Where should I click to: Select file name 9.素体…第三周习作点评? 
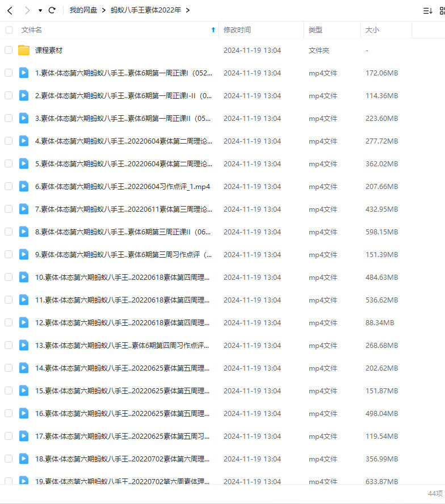click(x=124, y=255)
